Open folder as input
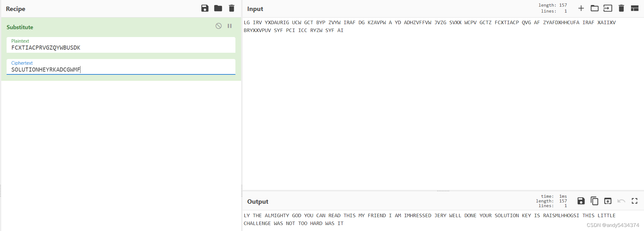 tap(595, 8)
